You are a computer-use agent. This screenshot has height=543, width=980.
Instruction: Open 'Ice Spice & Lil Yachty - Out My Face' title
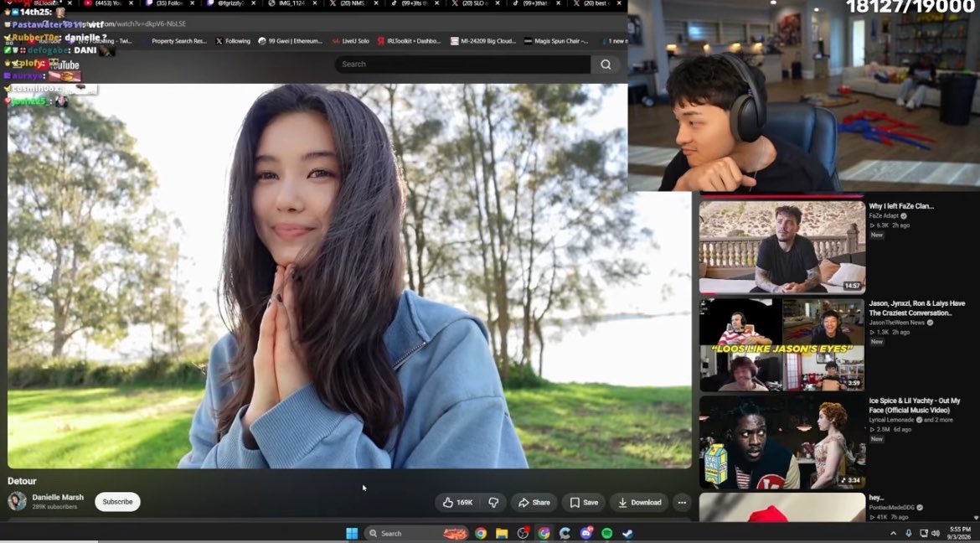click(x=915, y=406)
